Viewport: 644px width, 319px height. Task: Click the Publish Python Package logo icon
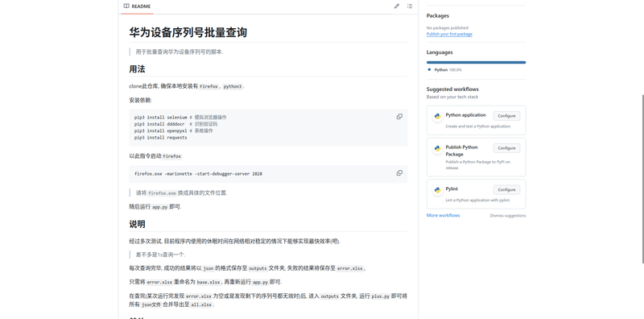tap(437, 148)
